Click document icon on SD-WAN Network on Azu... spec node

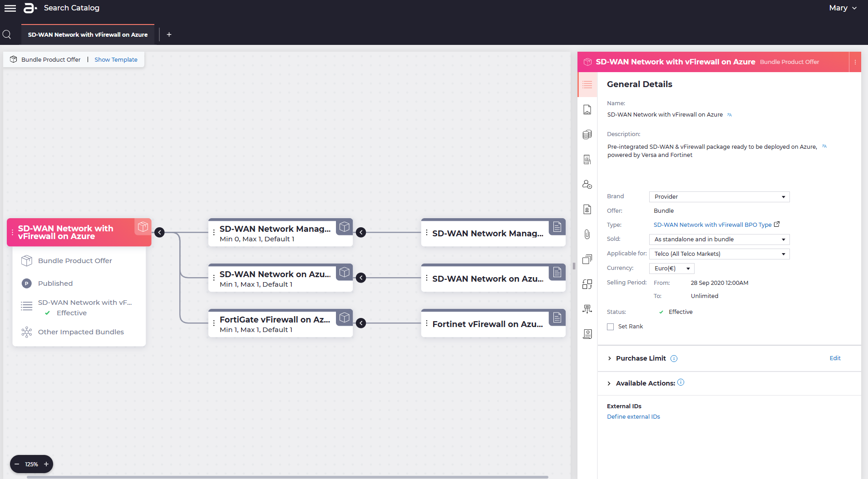557,272
